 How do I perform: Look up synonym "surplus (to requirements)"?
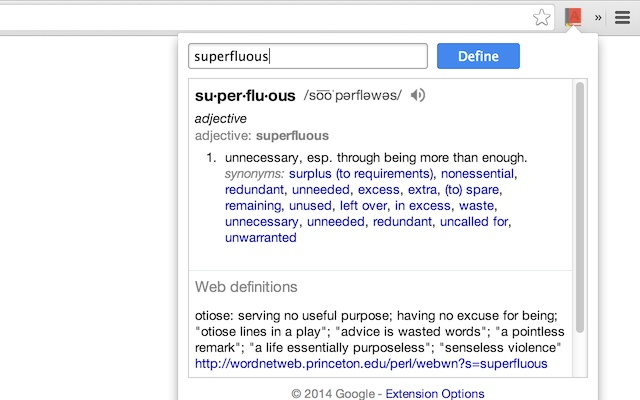click(x=361, y=173)
